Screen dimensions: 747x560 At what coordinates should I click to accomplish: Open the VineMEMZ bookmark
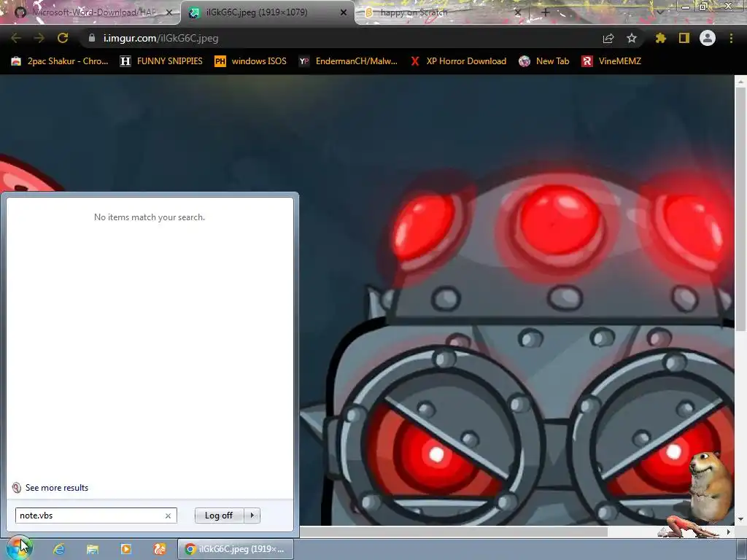[611, 61]
